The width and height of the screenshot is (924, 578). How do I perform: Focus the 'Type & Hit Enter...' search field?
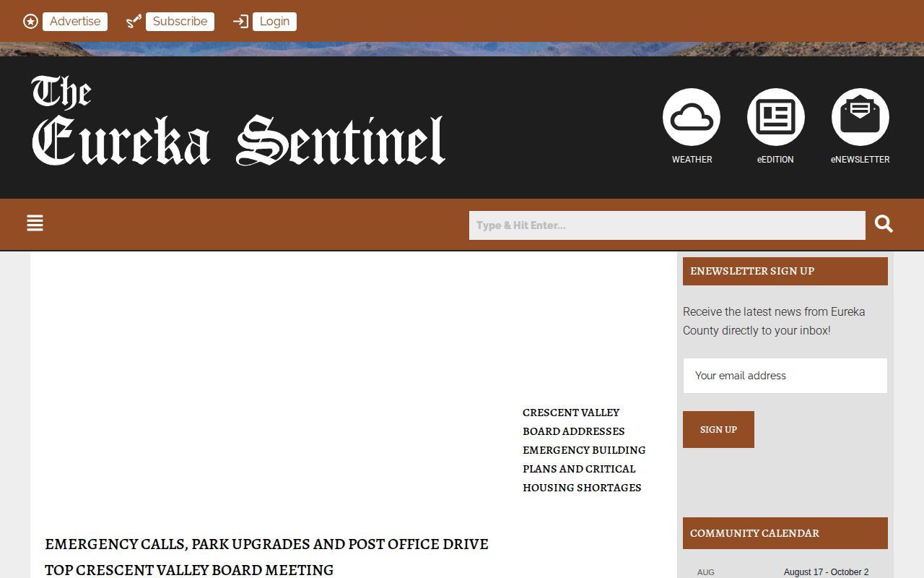tap(667, 225)
